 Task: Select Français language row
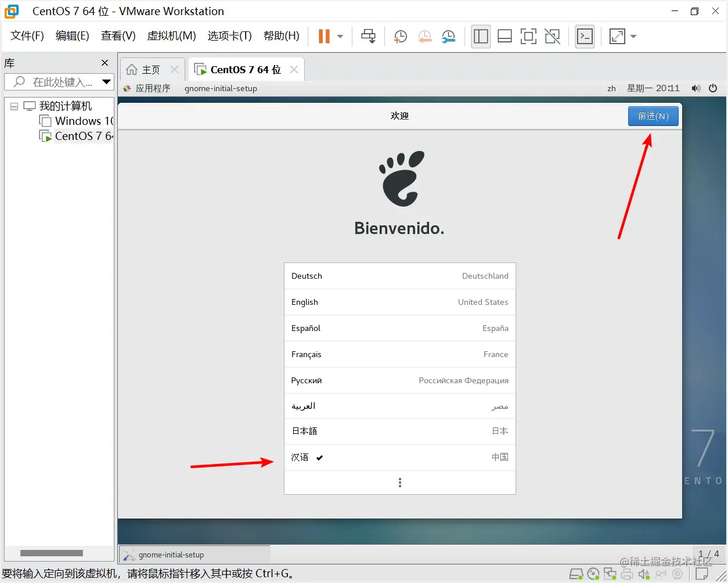(x=400, y=354)
